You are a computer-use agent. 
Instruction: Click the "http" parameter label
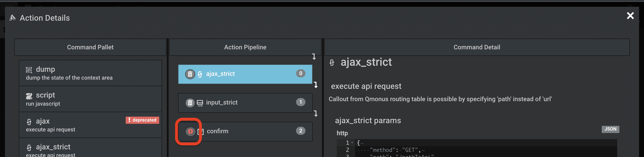coord(342,133)
